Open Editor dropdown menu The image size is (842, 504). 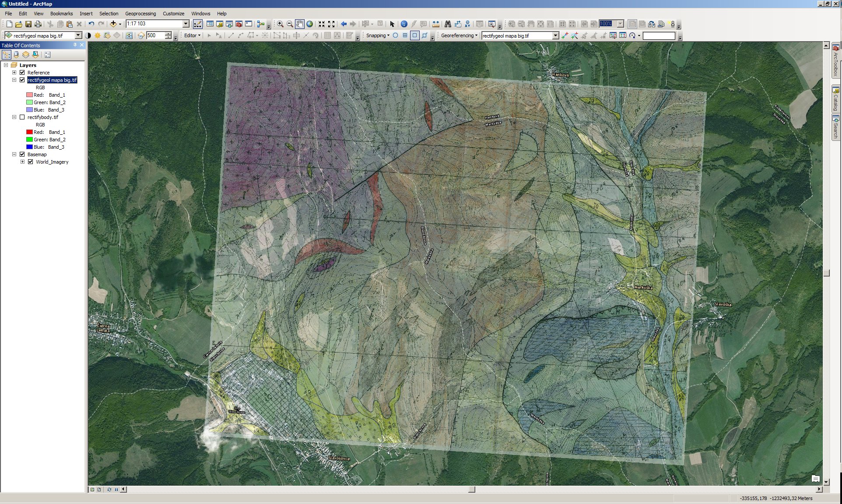click(192, 35)
